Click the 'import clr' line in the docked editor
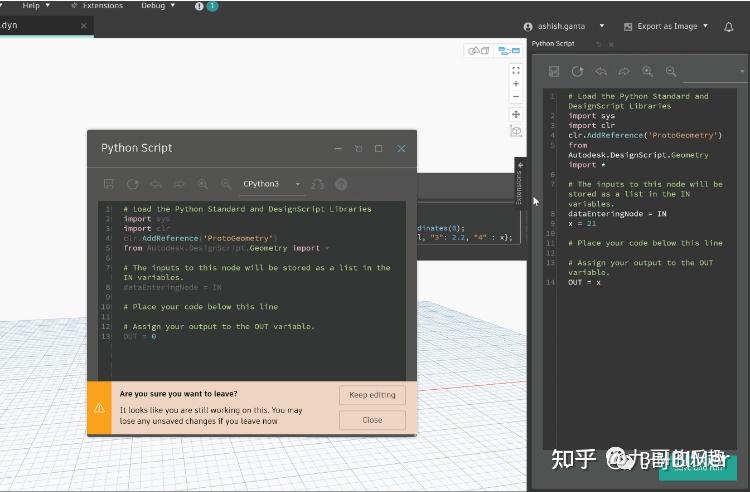The width and height of the screenshot is (750, 492). pyautogui.click(x=591, y=126)
